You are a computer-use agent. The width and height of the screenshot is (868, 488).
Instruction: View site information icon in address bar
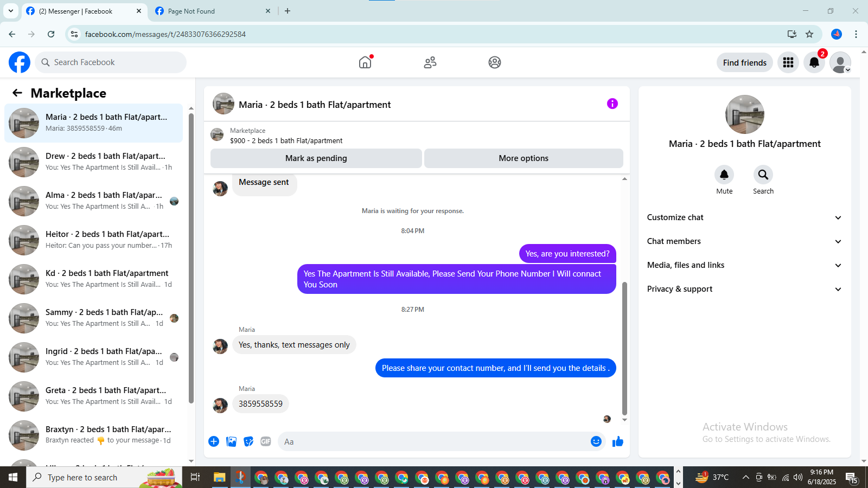coord(74,34)
